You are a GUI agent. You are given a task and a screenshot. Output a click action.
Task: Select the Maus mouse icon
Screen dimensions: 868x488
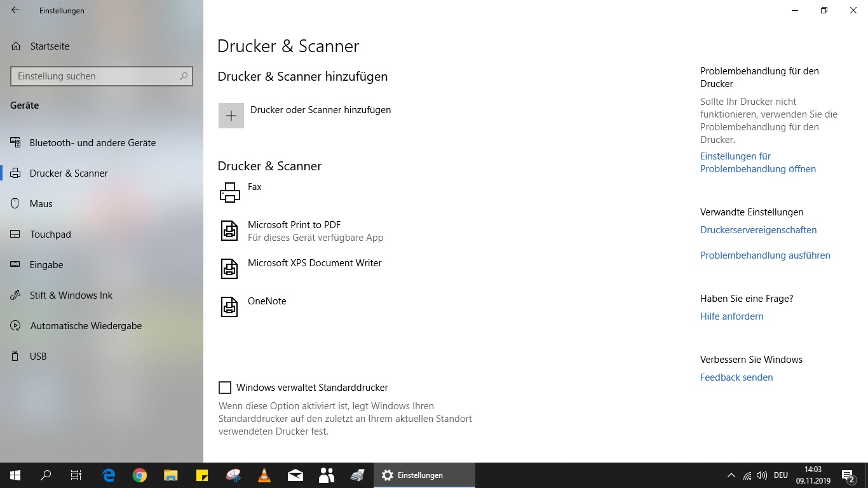pyautogui.click(x=16, y=204)
